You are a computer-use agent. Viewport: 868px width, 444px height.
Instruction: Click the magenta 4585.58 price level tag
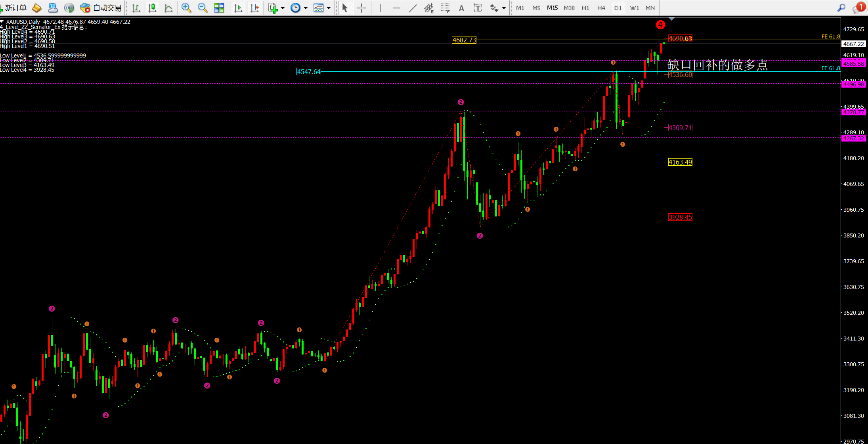click(853, 63)
